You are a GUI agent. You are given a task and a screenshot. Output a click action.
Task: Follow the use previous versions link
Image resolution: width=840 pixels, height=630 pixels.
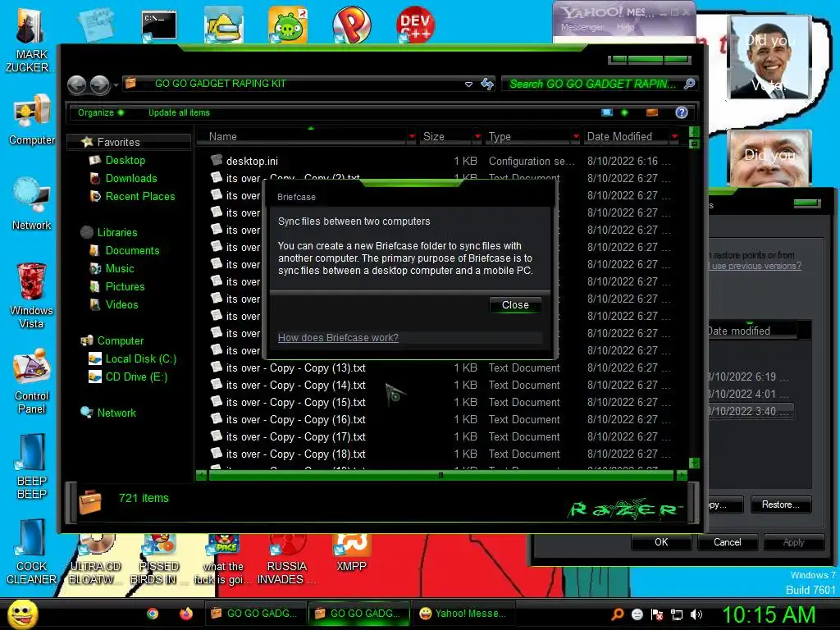[x=756, y=266]
